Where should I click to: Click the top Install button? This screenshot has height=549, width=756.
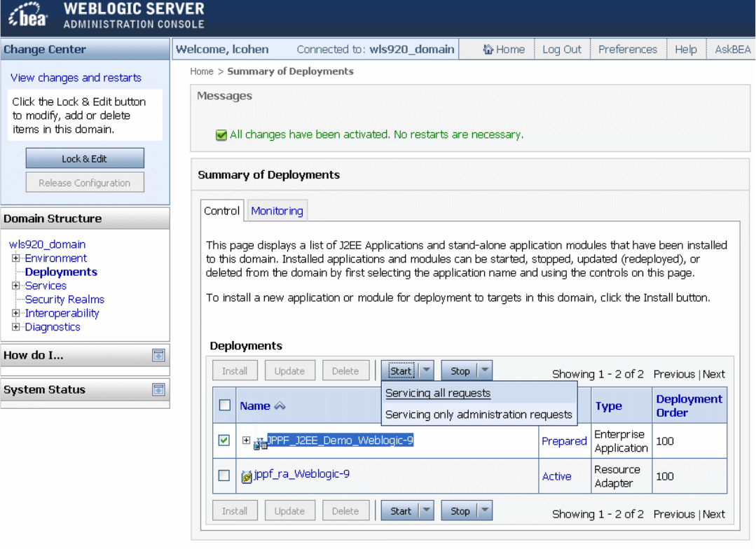tap(235, 370)
